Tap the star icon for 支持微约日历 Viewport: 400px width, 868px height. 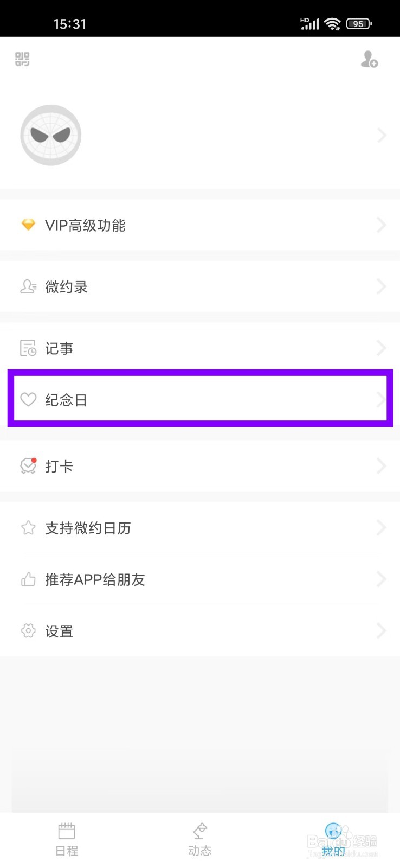(28, 528)
